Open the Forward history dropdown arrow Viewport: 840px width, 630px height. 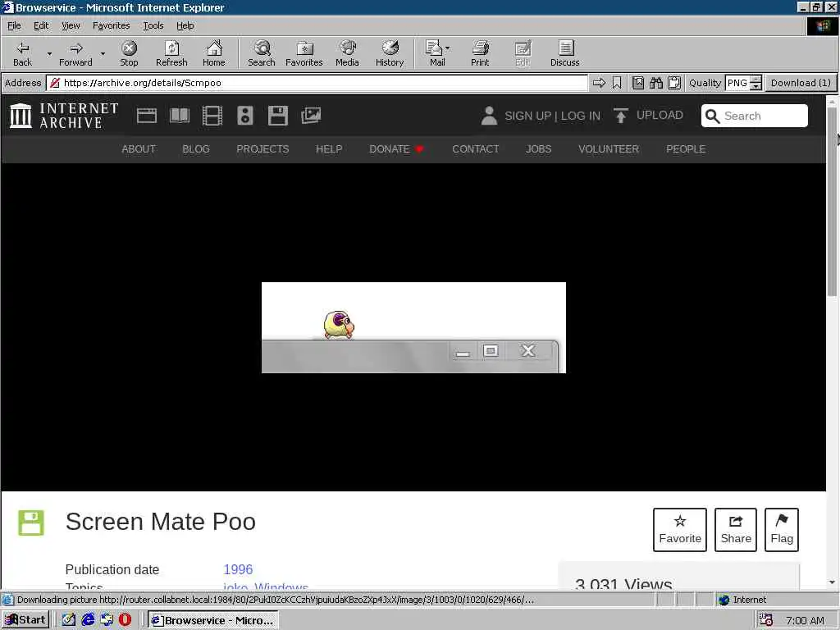pyautogui.click(x=103, y=53)
